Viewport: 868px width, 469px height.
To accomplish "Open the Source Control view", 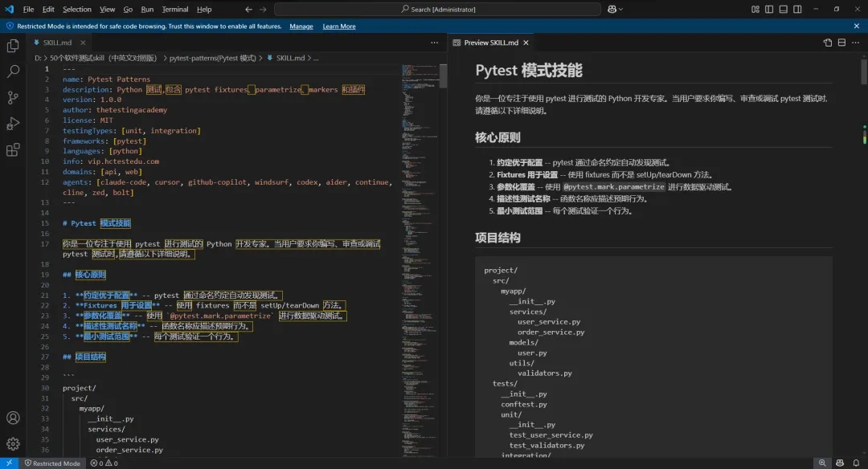I will pyautogui.click(x=13, y=97).
